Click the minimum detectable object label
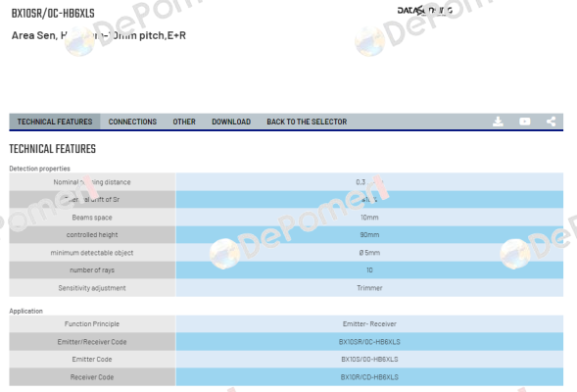577x392 pixels. pos(92,253)
